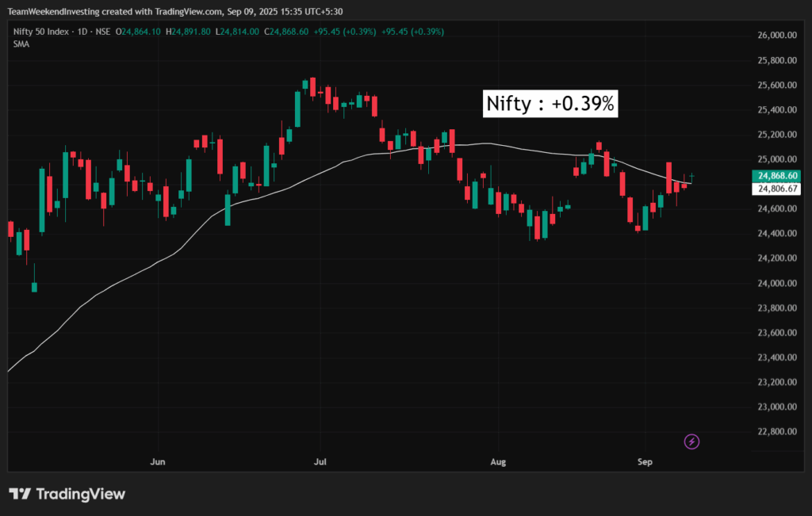Click the NSE exchange label
This screenshot has width=812, height=516.
point(103,32)
